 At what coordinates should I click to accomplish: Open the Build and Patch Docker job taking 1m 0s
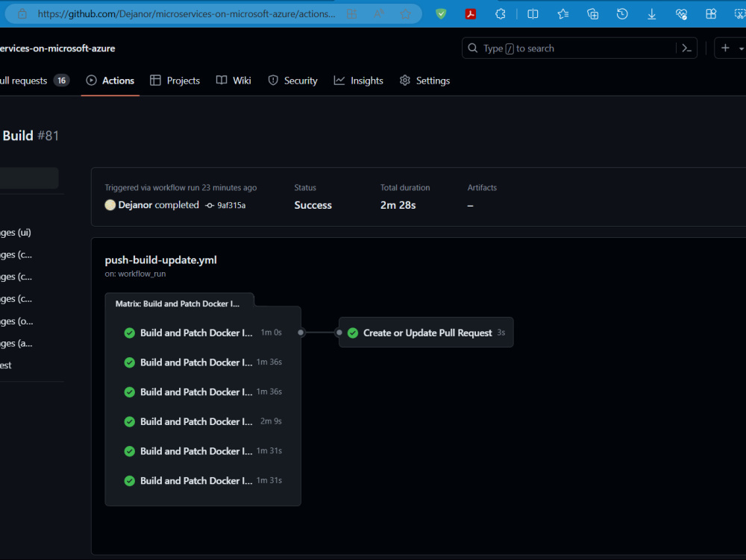(203, 333)
